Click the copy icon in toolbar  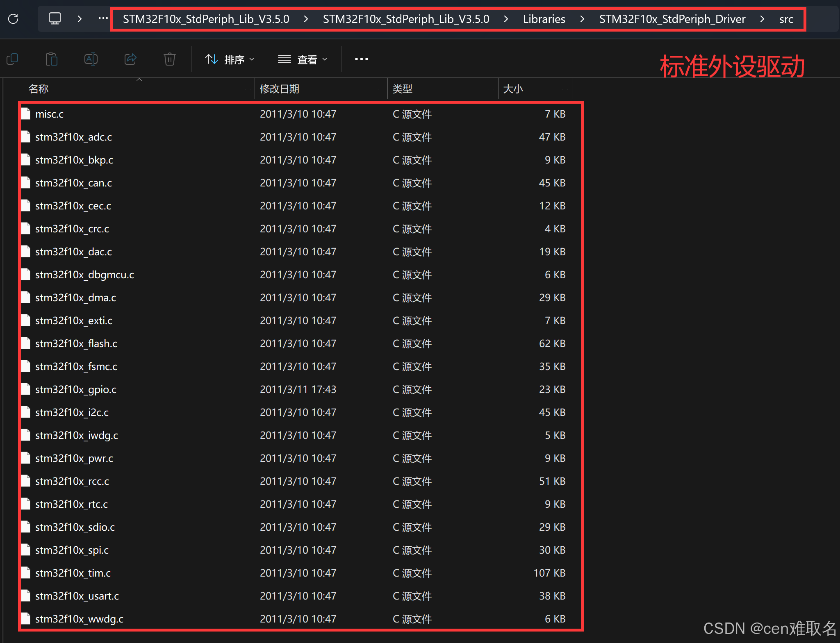point(13,59)
